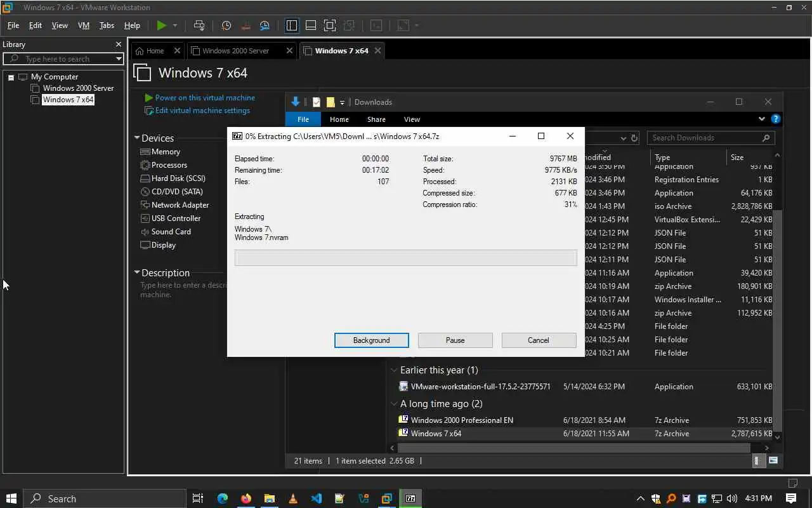Collapse the Devices section

pos(136,138)
